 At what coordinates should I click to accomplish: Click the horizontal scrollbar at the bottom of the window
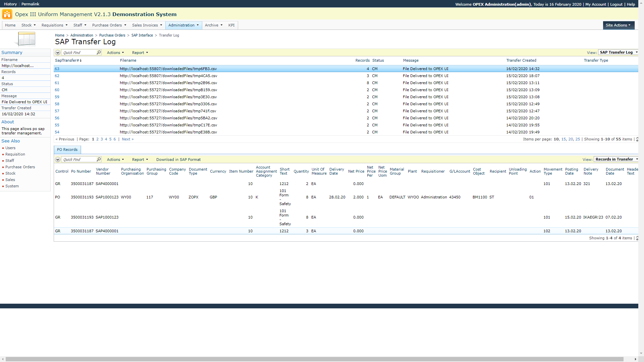point(314,359)
